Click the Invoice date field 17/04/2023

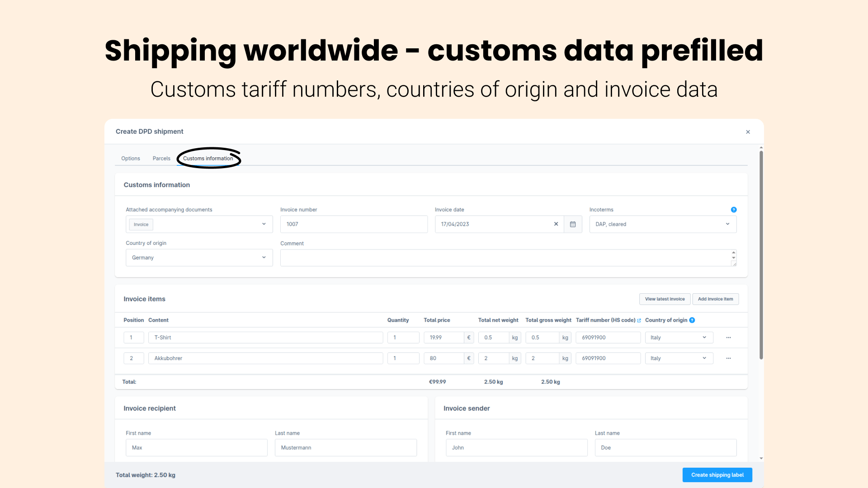499,224
